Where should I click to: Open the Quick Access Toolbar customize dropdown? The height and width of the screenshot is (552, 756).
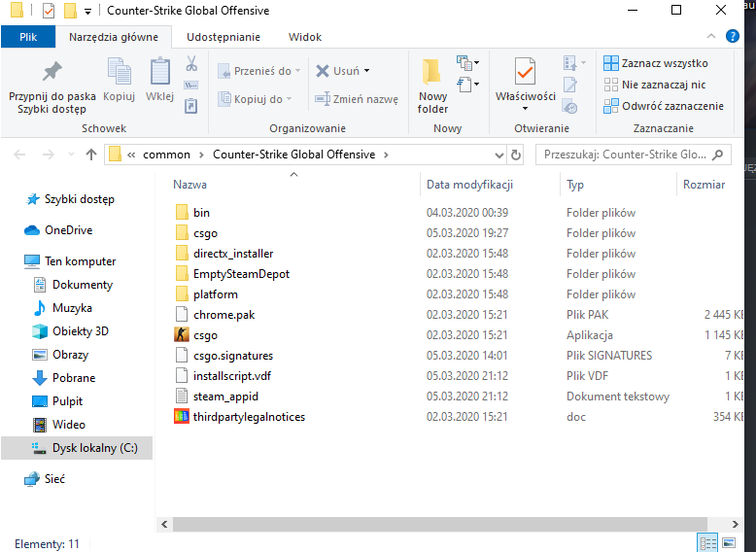(87, 11)
